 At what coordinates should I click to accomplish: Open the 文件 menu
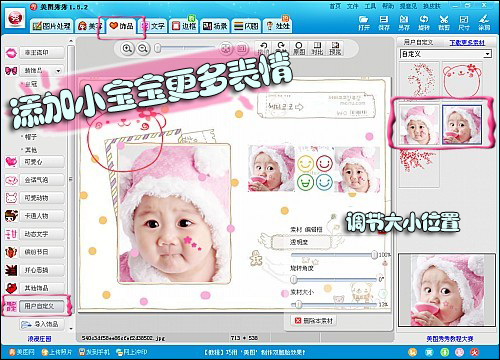pos(352,6)
